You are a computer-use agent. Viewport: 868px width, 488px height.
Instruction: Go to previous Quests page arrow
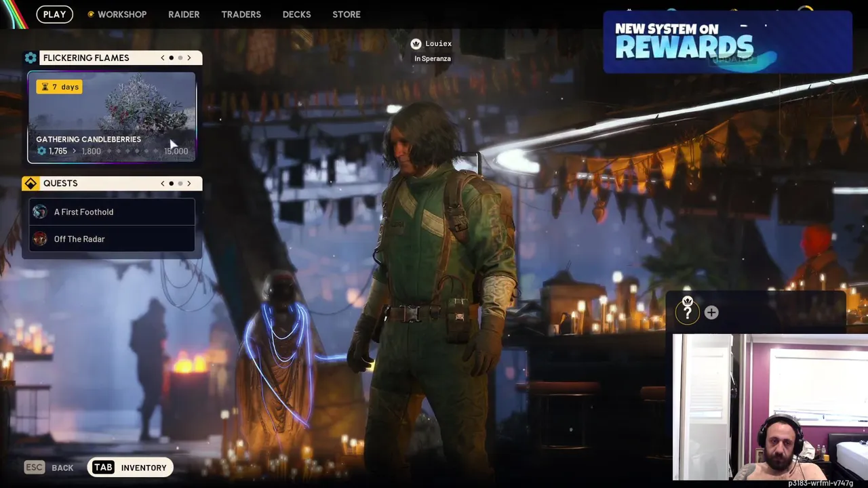(163, 183)
